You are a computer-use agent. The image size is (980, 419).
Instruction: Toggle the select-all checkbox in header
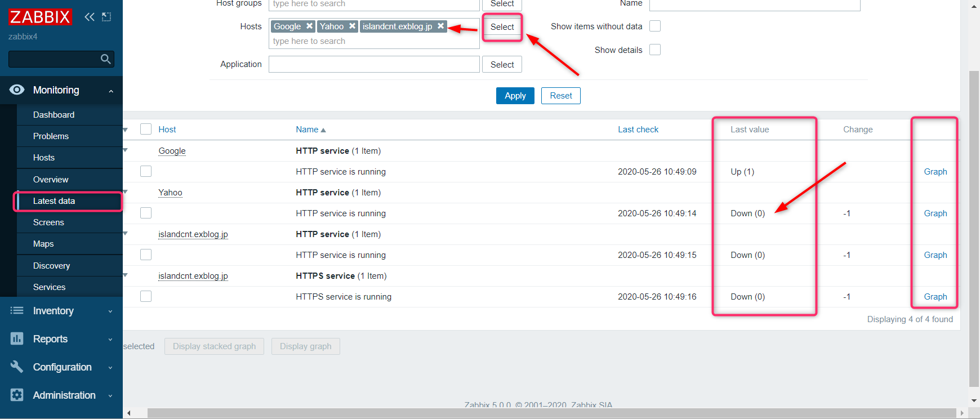pyautogui.click(x=146, y=129)
